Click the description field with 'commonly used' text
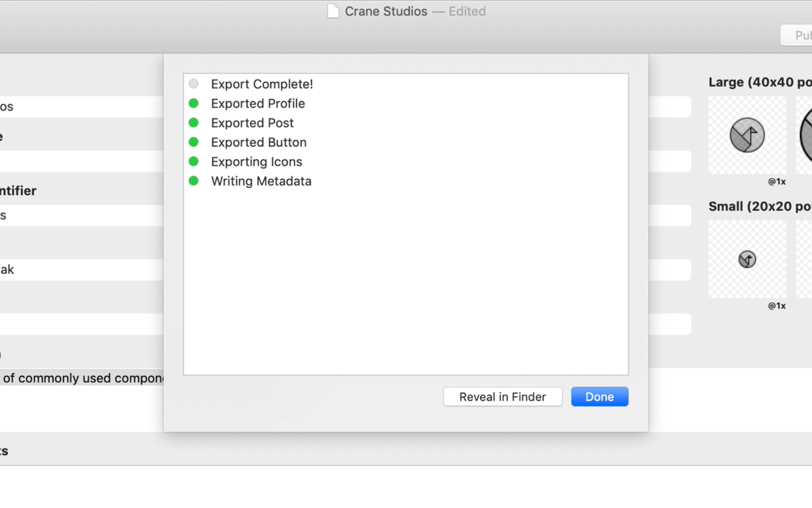This screenshot has width=812, height=508. point(82,378)
